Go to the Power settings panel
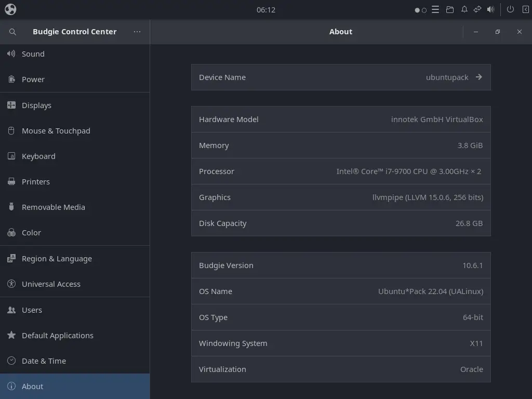This screenshot has width=532, height=399. [x=33, y=79]
